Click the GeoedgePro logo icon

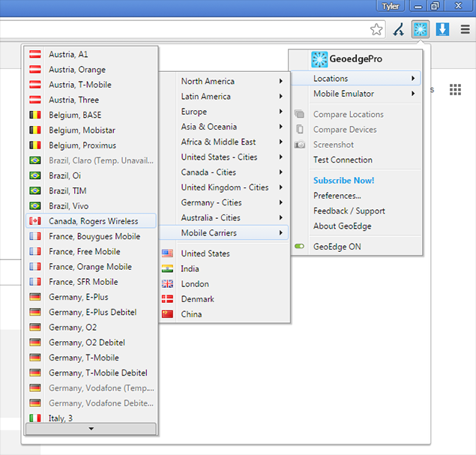[x=319, y=59]
